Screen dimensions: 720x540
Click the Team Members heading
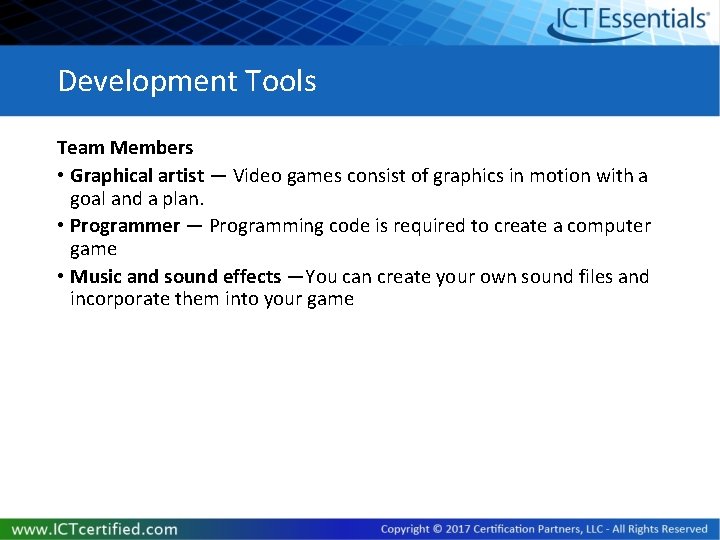(x=125, y=147)
